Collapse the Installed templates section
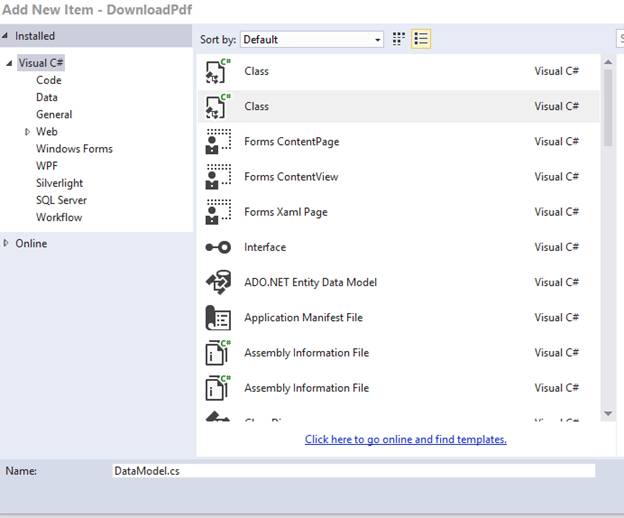The image size is (624, 518). 7,36
